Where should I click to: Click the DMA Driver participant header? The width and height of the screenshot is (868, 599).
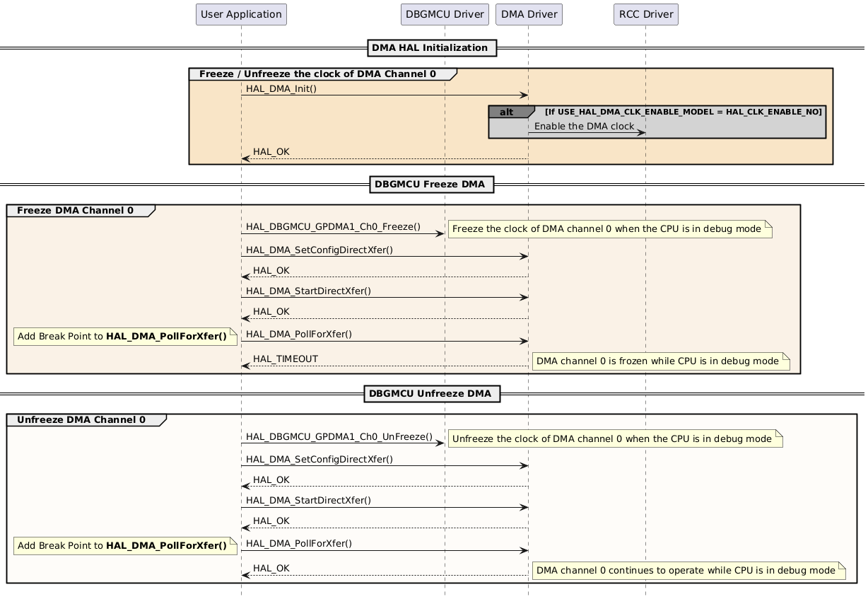tap(529, 14)
